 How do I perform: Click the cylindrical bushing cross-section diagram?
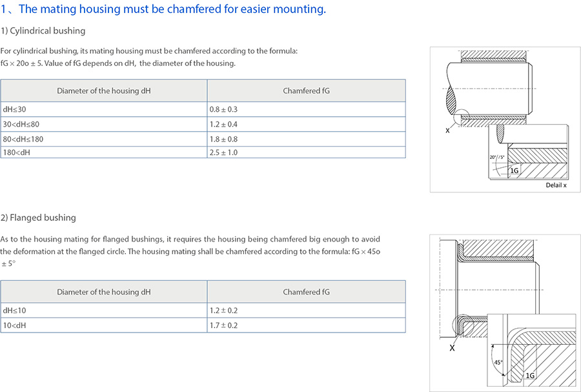pyautogui.click(x=504, y=119)
